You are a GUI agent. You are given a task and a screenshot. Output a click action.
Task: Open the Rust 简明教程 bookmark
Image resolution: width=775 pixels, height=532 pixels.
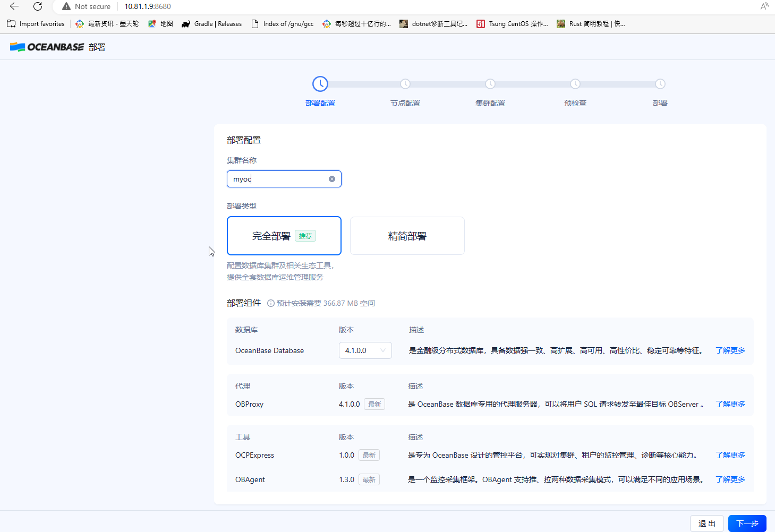point(591,24)
